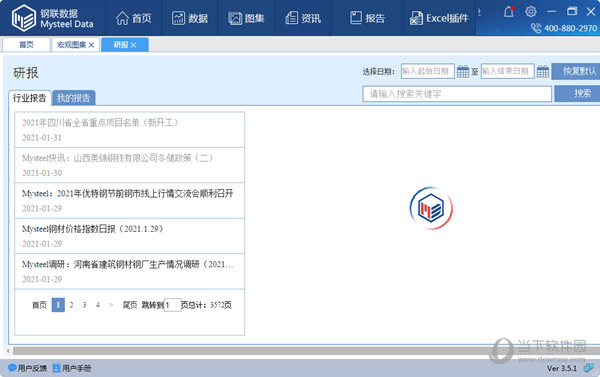Go to page 3 in pagination

point(85,305)
